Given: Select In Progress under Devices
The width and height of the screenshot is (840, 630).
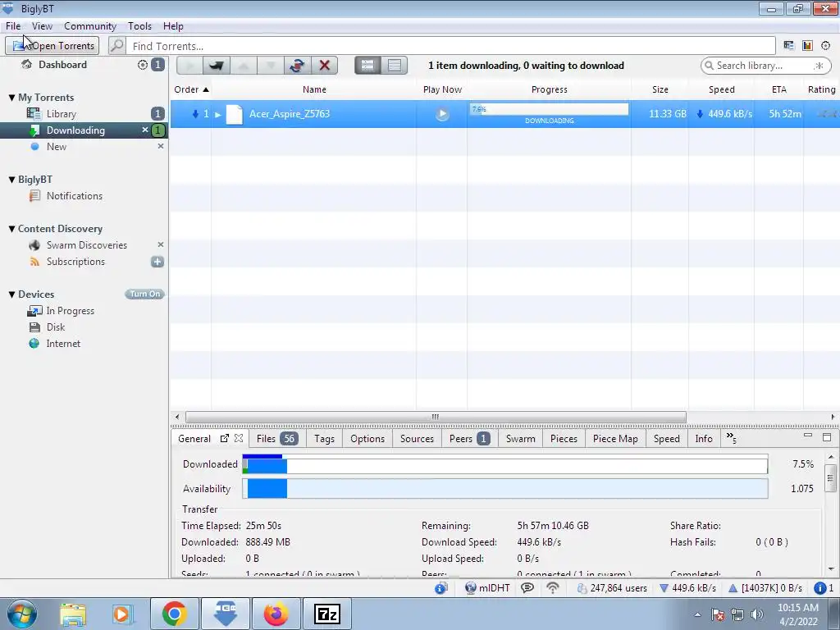Looking at the screenshot, I should [71, 311].
